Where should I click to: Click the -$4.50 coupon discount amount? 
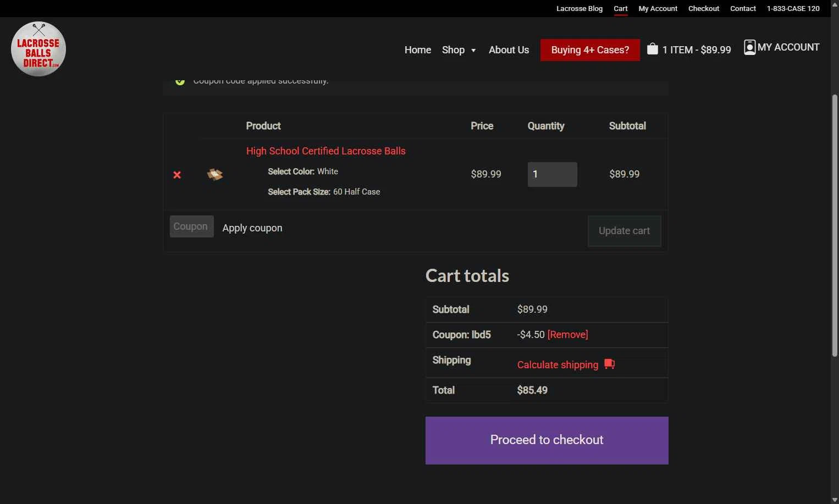(x=531, y=335)
